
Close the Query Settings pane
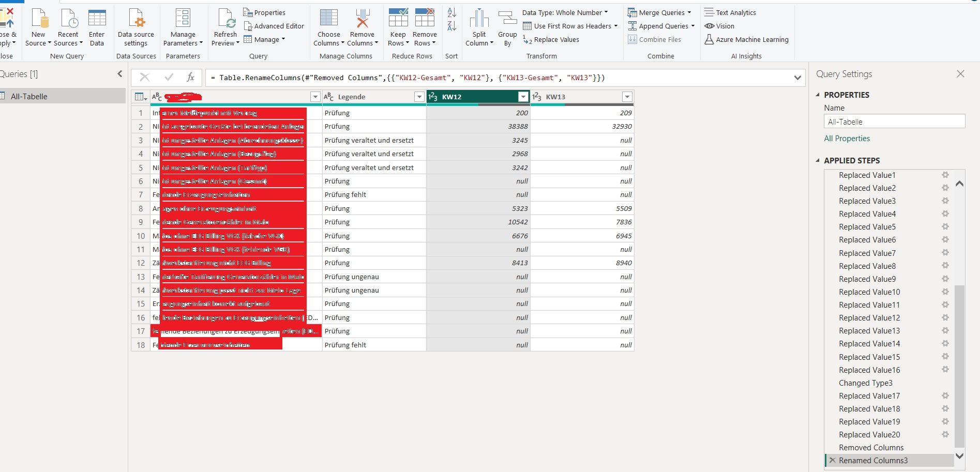click(x=960, y=74)
